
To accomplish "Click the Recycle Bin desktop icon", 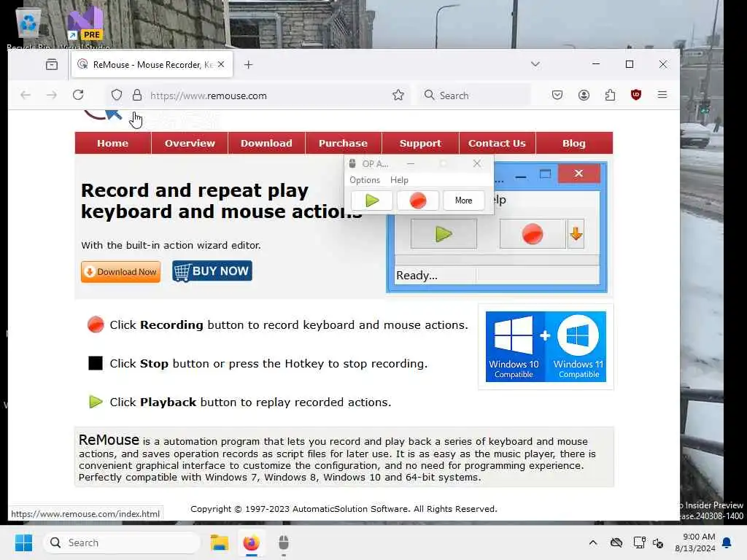I will (x=28, y=28).
